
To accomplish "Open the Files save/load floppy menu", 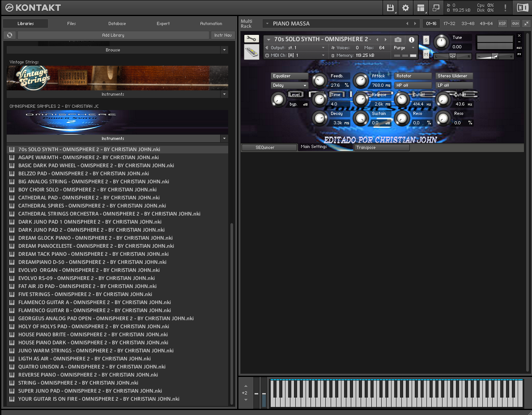I will 390,8.
